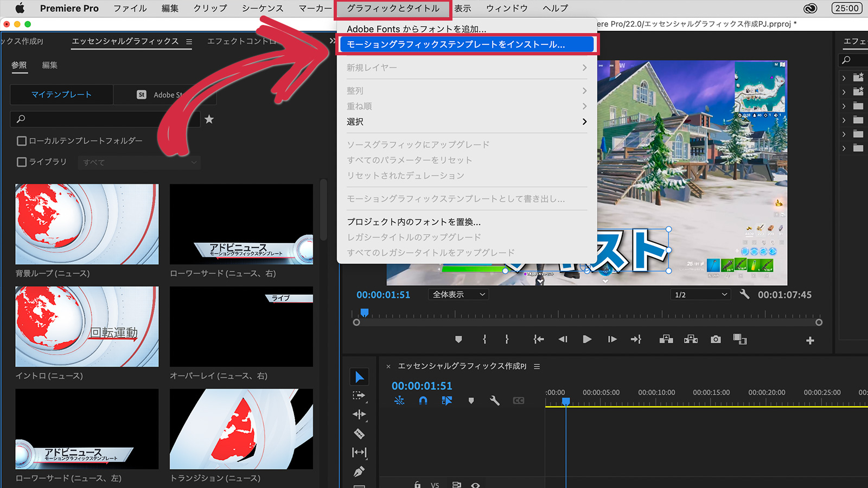Open the 全体表示 zoom level dropdown
Screen dimensions: 868x488
tap(458, 294)
